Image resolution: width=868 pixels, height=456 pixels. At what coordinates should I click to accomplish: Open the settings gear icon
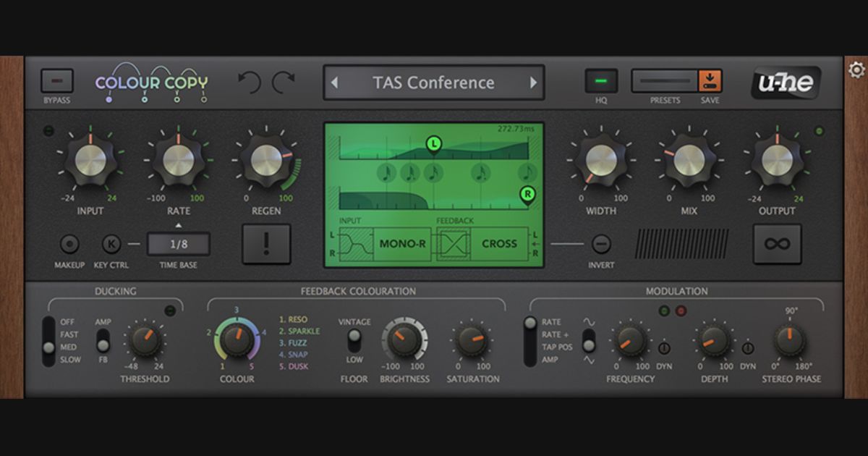click(856, 69)
